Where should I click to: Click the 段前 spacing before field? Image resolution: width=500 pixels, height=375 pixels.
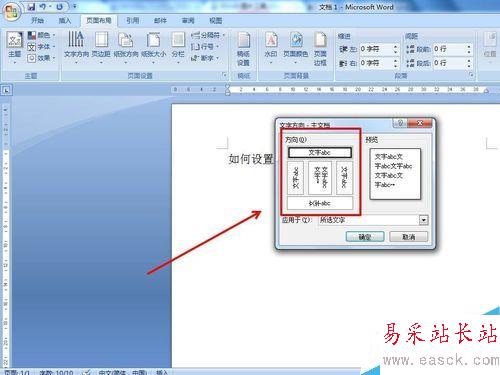click(x=449, y=49)
